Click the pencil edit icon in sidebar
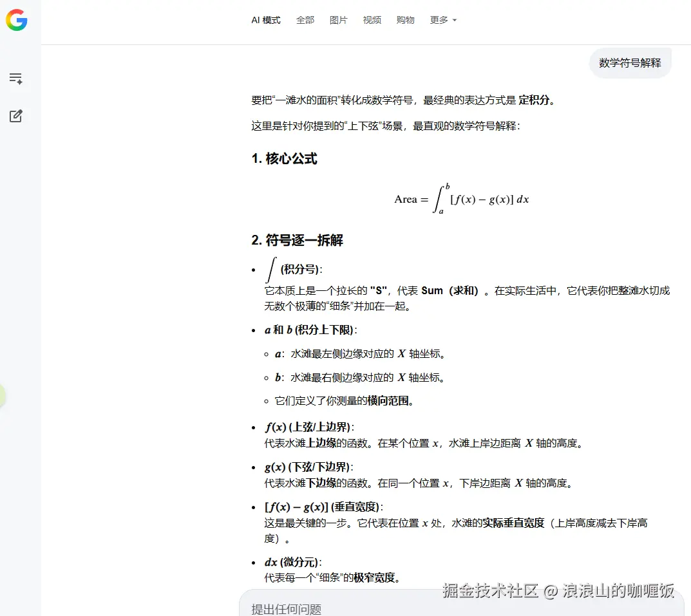691x616 pixels. tap(15, 116)
